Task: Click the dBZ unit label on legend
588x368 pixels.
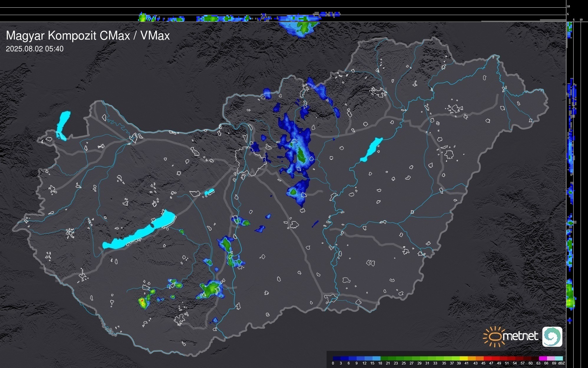Action: [561, 363]
